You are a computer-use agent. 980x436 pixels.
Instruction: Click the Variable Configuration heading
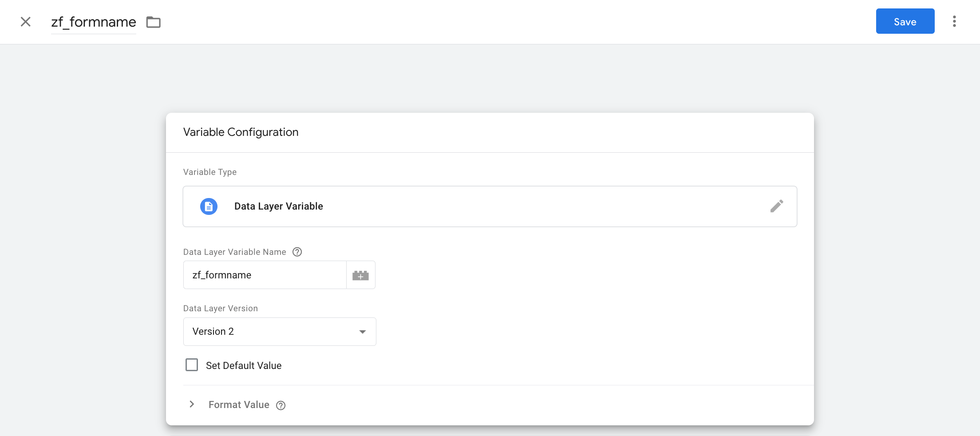pos(241,132)
